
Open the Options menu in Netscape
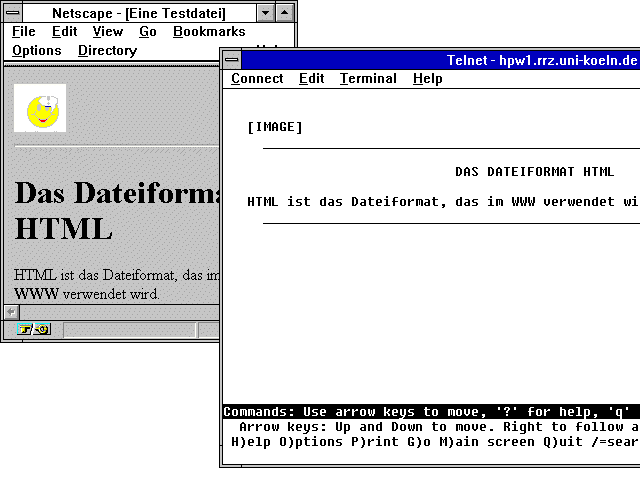pos(37,50)
